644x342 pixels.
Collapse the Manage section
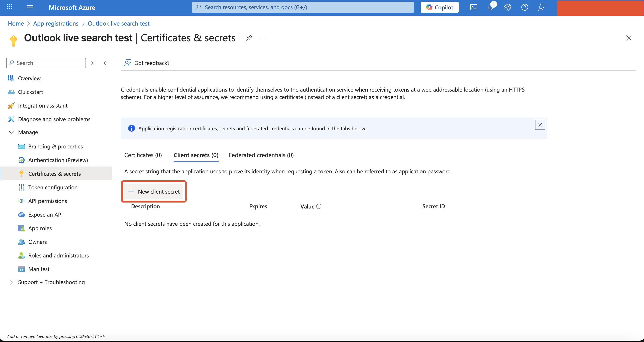click(x=11, y=132)
